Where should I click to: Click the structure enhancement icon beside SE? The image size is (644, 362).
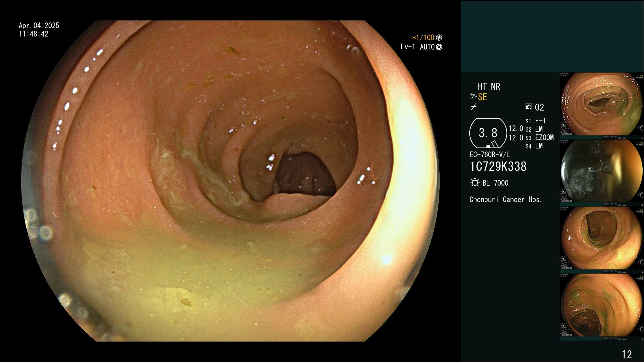pos(473,97)
